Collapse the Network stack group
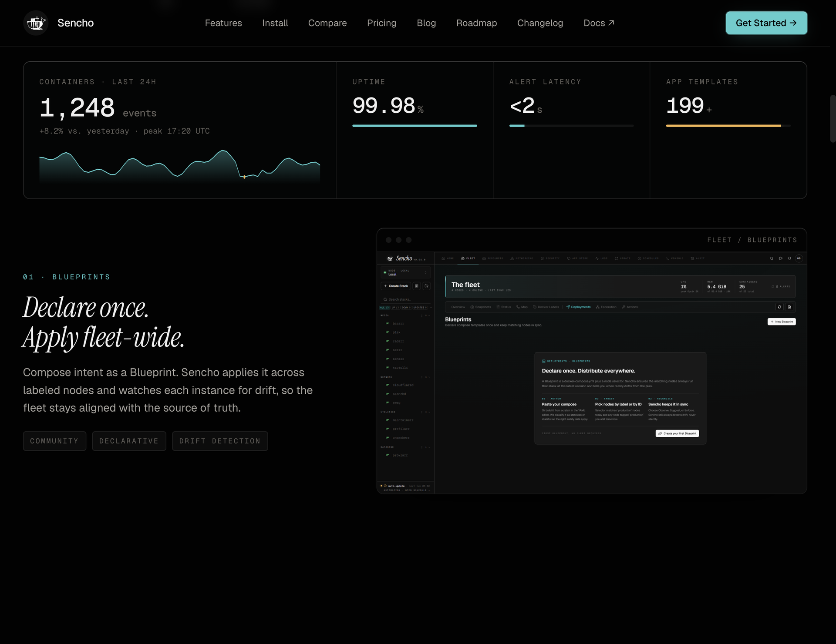The image size is (836, 644). pyautogui.click(x=428, y=377)
